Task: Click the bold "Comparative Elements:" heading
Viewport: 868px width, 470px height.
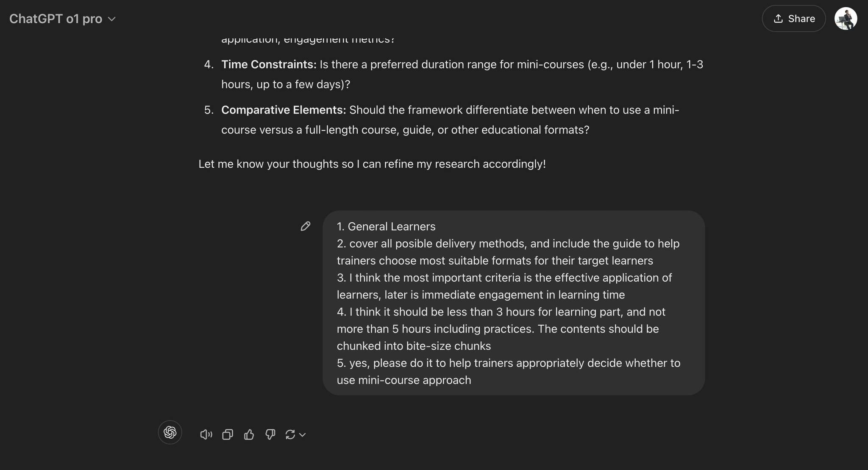Action: pyautogui.click(x=284, y=110)
